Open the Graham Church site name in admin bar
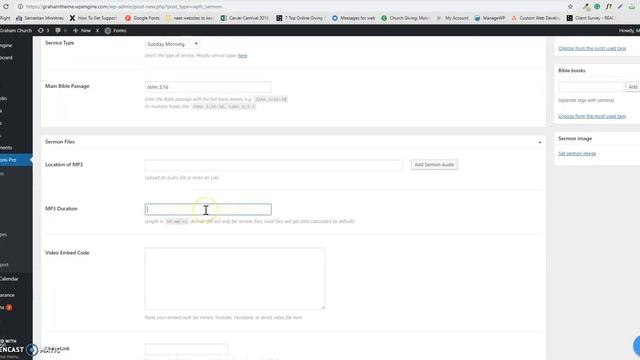Image resolution: width=640 pixels, height=360 pixels. (16, 31)
